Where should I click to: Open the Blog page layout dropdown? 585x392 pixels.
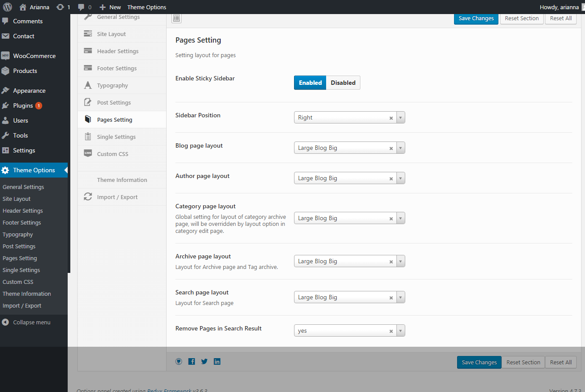click(x=400, y=148)
